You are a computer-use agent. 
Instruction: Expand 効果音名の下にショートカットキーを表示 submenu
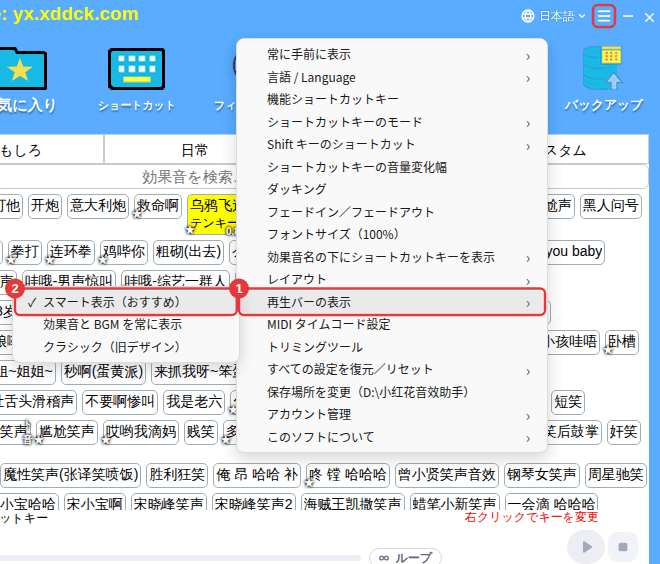coord(392,257)
